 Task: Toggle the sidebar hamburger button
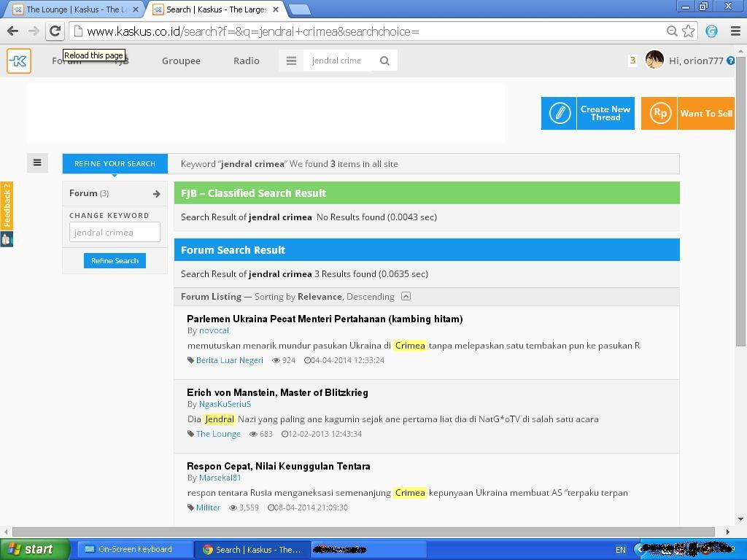pyautogui.click(x=37, y=163)
